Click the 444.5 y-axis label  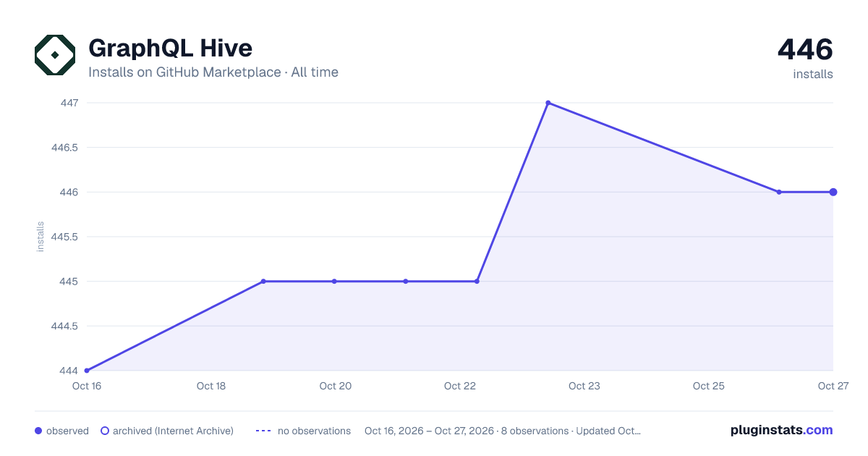click(65, 326)
